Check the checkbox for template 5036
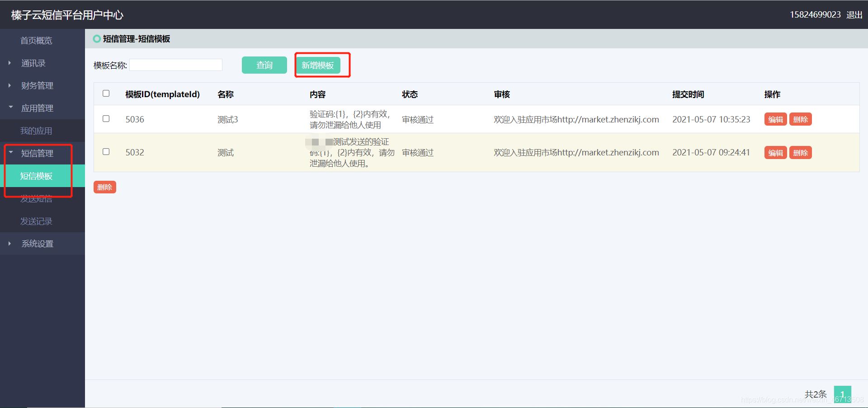Image resolution: width=868 pixels, height=408 pixels. pyautogui.click(x=106, y=119)
